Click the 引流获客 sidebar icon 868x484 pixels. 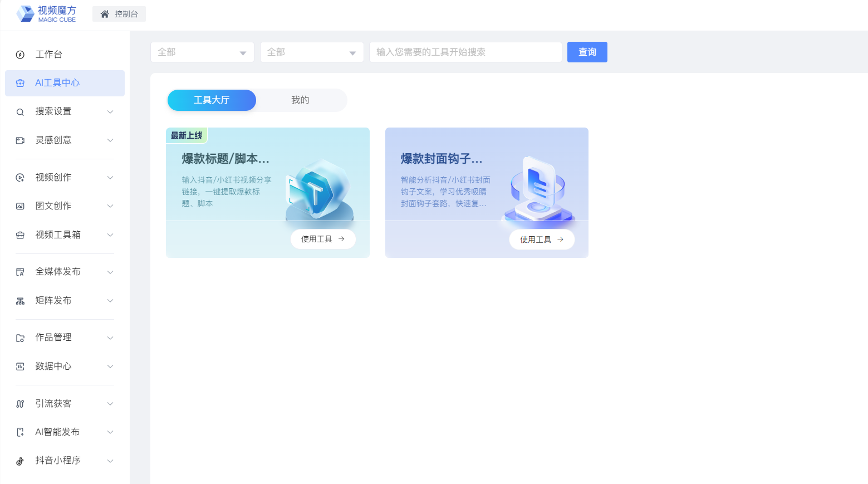(20, 404)
